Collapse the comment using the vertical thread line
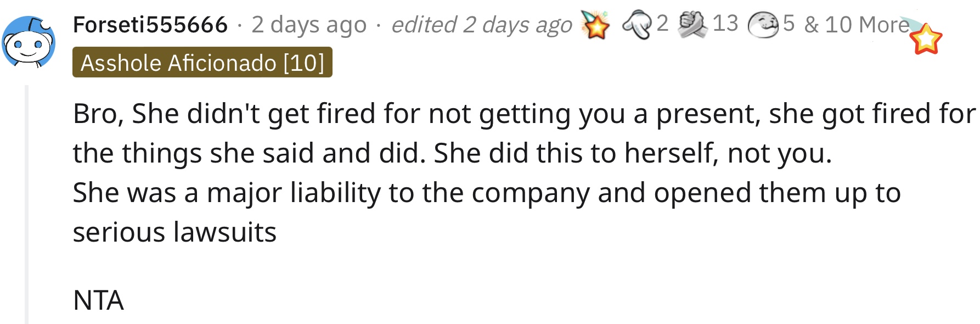The height and width of the screenshot is (324, 980). (x=26, y=204)
